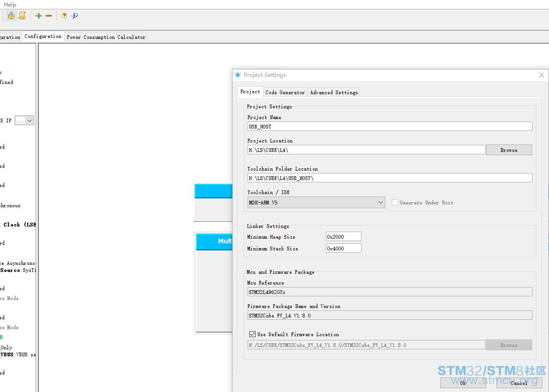The height and width of the screenshot is (392, 549).
Task: Click the Toolchain Folder Location field
Action: (390, 178)
